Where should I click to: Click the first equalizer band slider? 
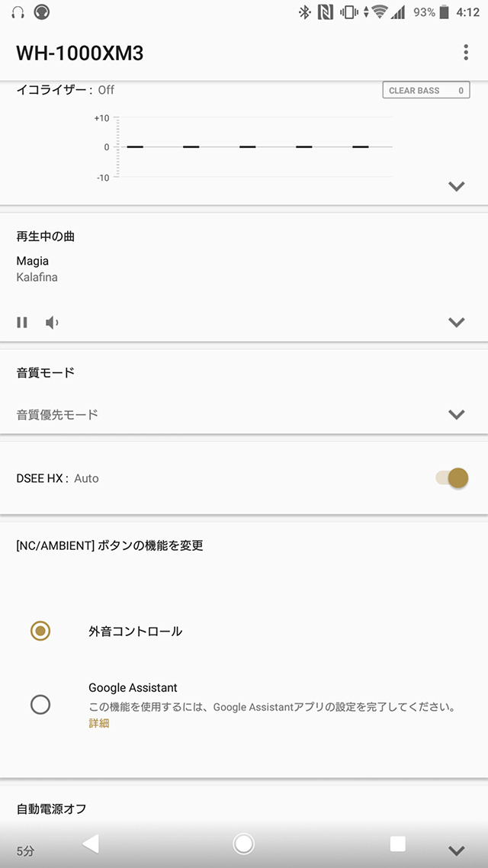click(135, 146)
